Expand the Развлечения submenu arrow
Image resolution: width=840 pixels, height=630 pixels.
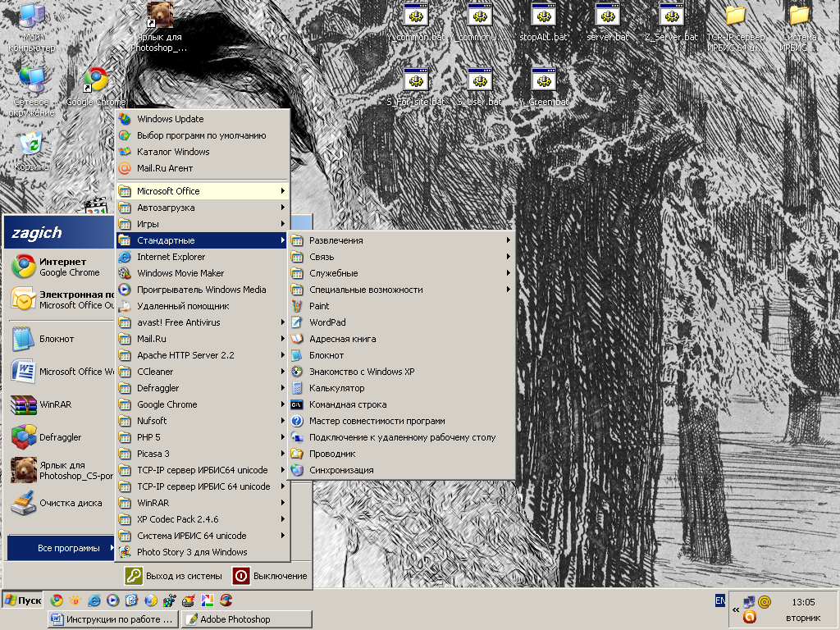pos(509,240)
